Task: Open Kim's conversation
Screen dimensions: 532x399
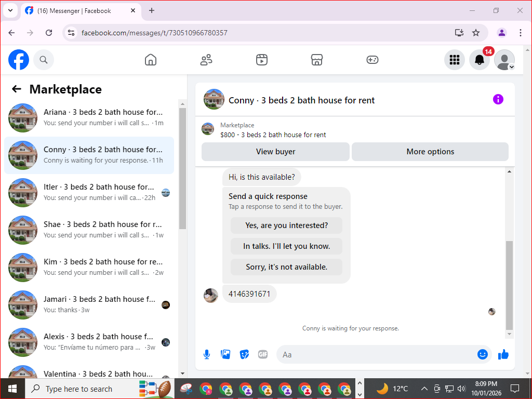Action: point(89,267)
